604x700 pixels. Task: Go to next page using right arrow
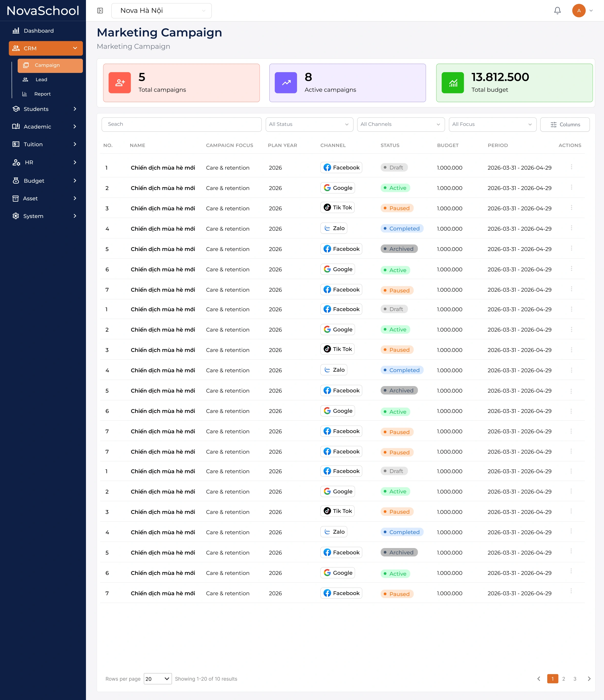(589, 679)
